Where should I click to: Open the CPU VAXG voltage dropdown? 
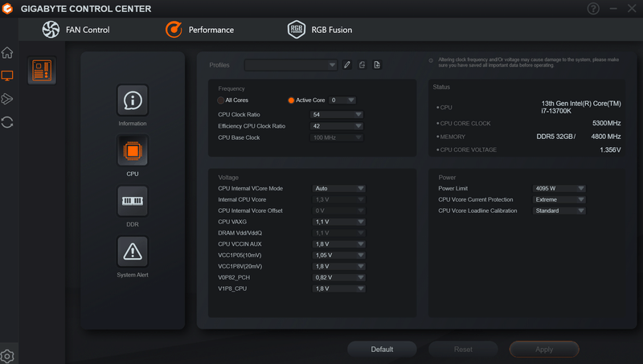[338, 222]
